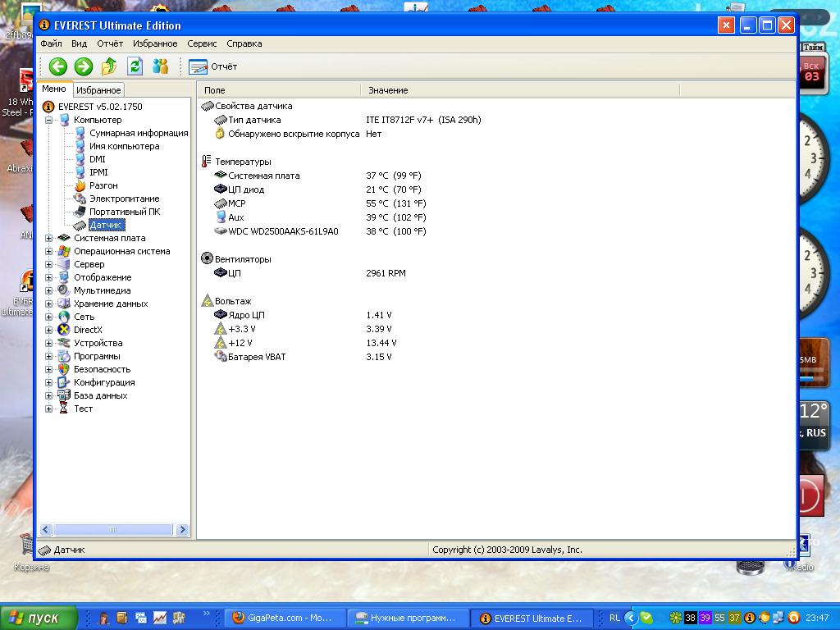The image size is (840, 630).
Task: Click the Значение column header
Action: [388, 90]
